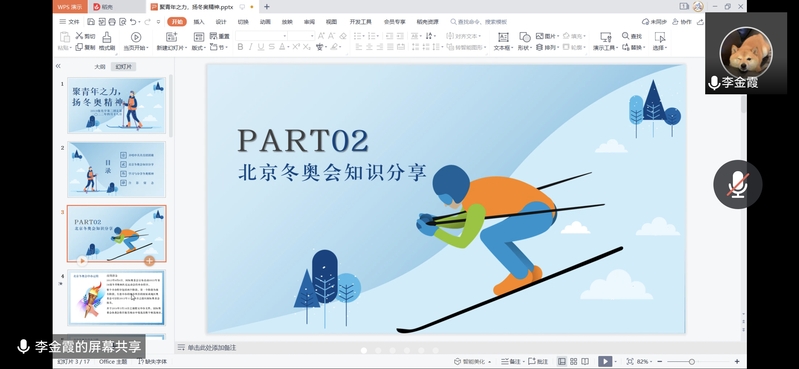Click the New Slide icon
Image resolution: width=799 pixels, height=369 pixels.
point(172,37)
